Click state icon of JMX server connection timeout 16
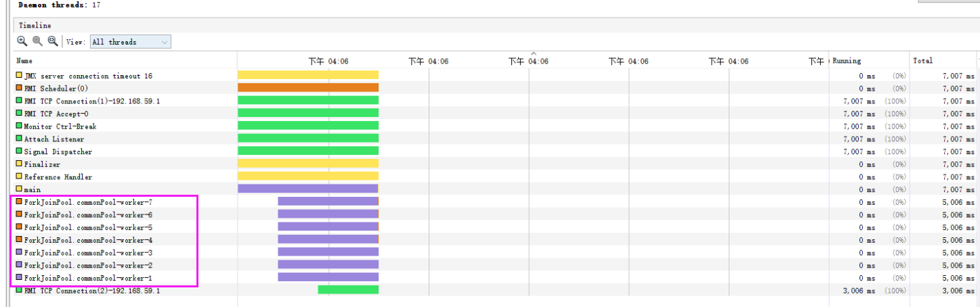 pos(19,76)
